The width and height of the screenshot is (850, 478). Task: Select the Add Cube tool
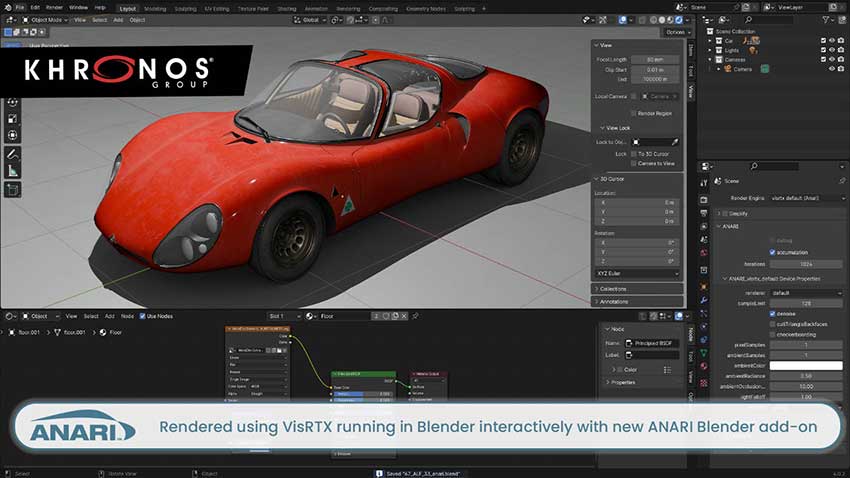click(13, 189)
